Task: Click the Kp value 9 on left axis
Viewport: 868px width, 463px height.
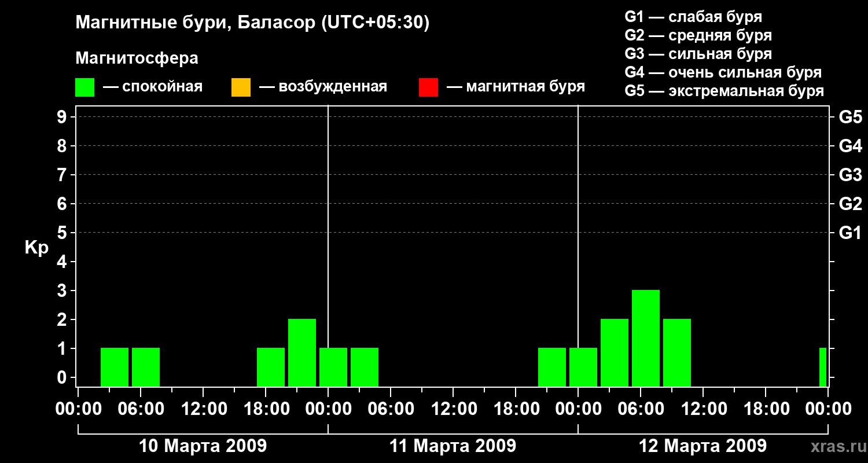Action: pos(63,117)
